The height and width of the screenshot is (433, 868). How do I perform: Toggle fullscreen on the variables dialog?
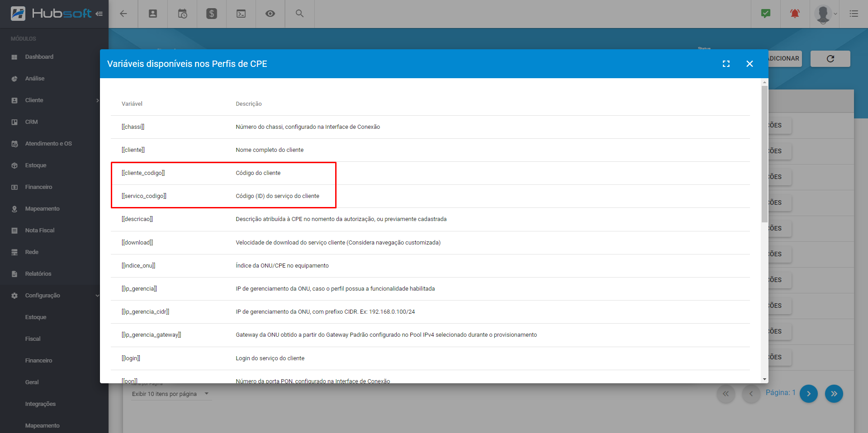coord(726,64)
